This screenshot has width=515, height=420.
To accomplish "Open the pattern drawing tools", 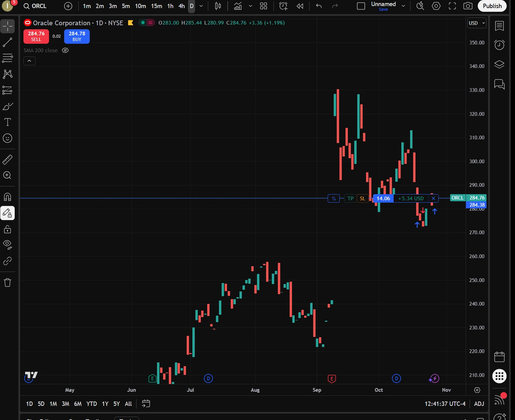I will pos(7,74).
